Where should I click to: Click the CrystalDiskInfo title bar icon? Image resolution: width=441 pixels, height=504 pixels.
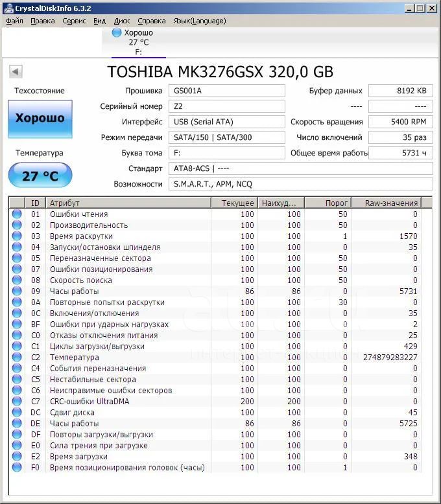click(x=8, y=8)
